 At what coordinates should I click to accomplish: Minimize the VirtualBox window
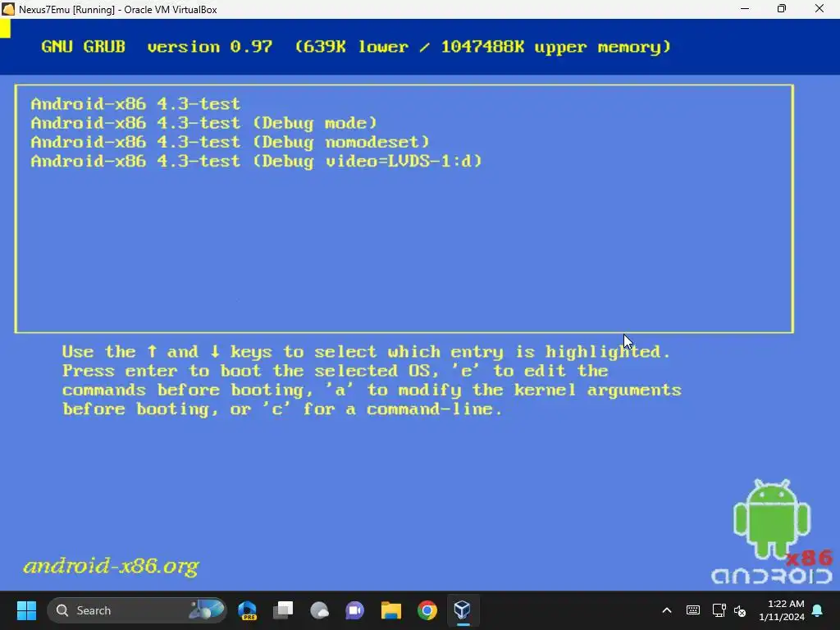coord(745,9)
